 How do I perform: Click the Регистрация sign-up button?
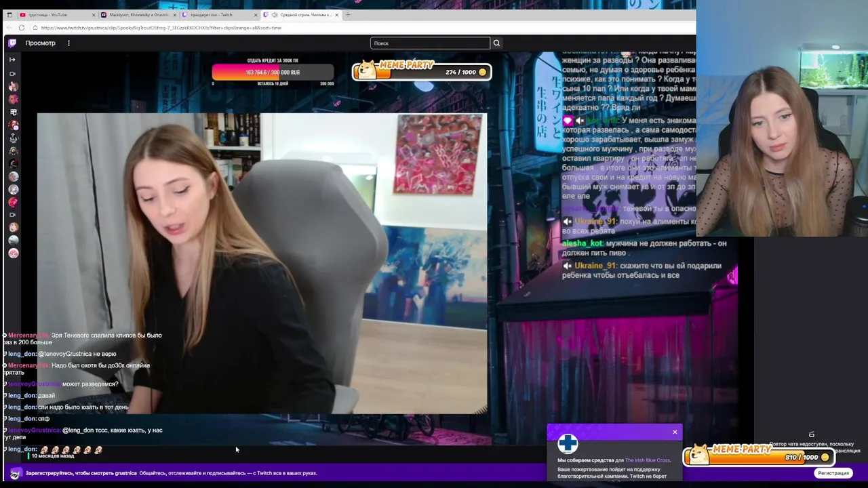833,473
